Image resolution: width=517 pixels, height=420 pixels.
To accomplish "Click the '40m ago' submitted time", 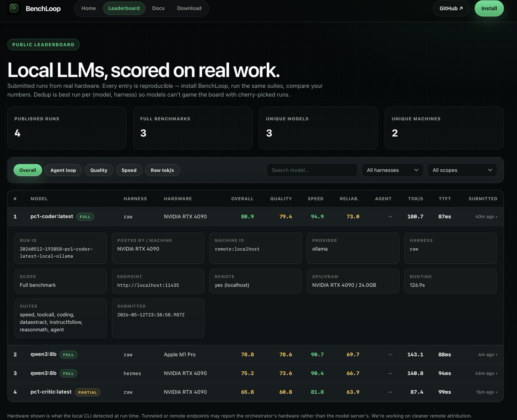I will click(x=485, y=216).
